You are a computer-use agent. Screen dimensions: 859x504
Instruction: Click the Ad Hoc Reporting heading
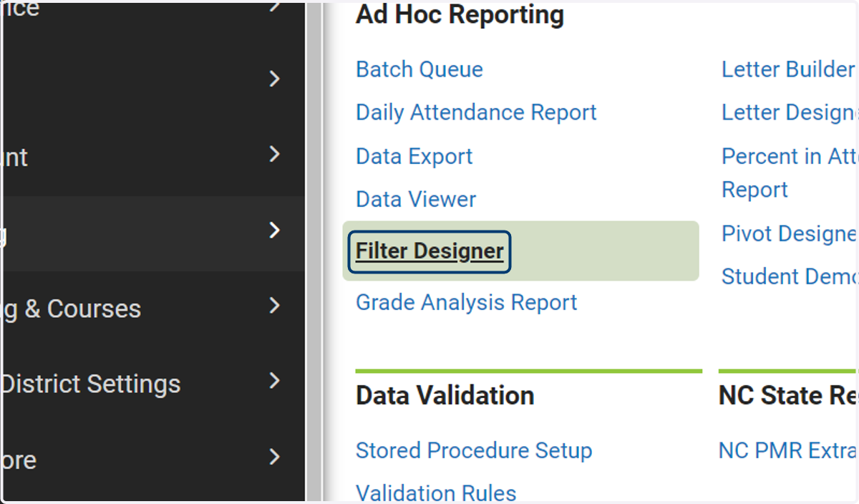(x=460, y=14)
